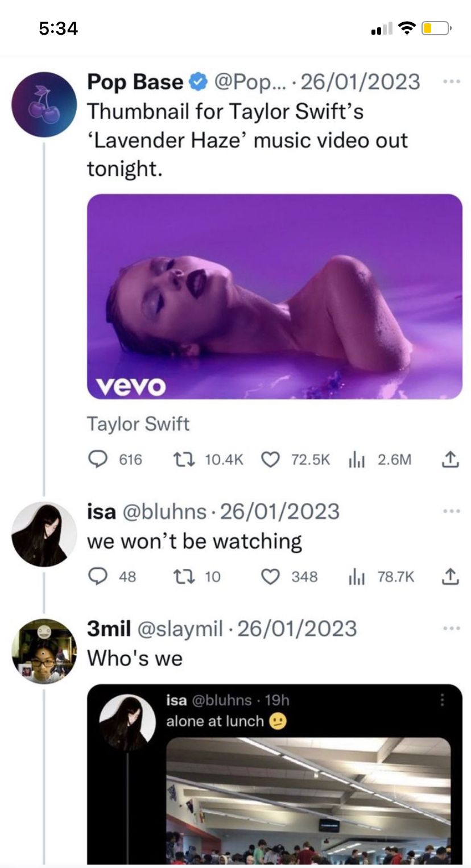Open 3mil's profile avatar

pyautogui.click(x=44, y=651)
